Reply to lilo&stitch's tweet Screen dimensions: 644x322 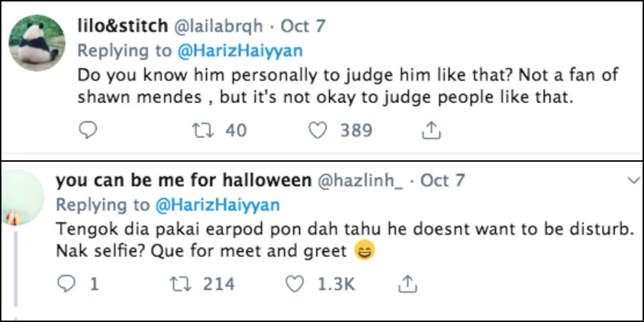point(87,130)
